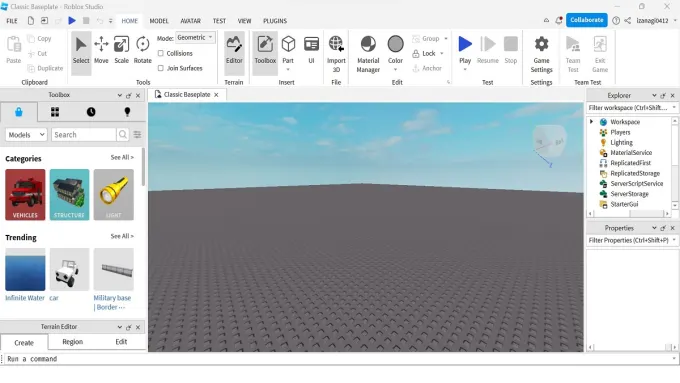Screen dimensions: 680x383
Task: Open the Color swatch picker
Action: [396, 50]
